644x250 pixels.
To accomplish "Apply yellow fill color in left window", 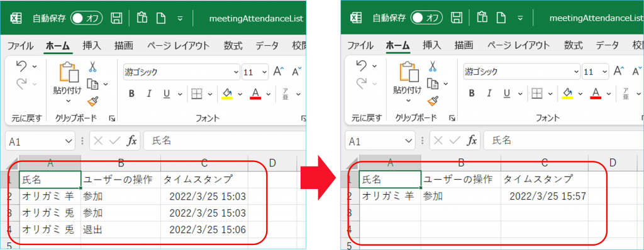I will (227, 94).
